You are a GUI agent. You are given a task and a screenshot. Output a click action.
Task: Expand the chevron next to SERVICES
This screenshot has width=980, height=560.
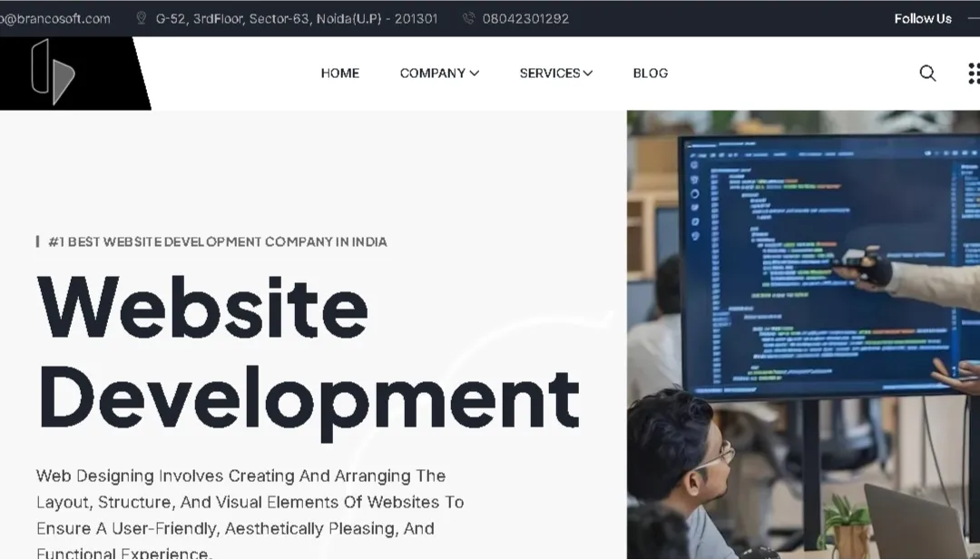[588, 74]
